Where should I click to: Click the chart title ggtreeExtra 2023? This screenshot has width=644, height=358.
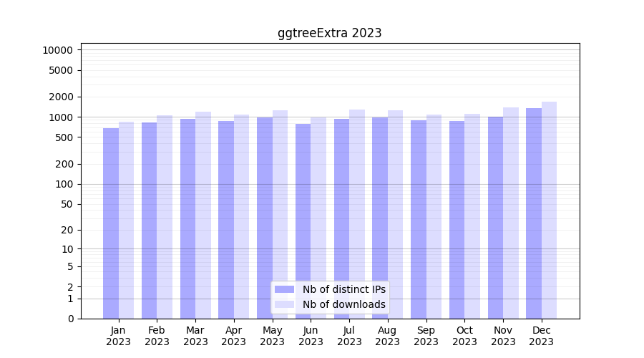(x=329, y=33)
